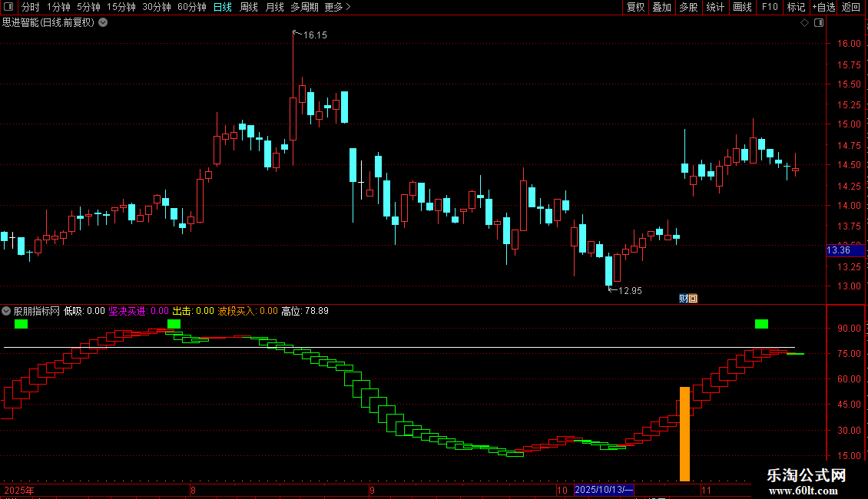Screen dimensions: 868x499
Task: Add stock with +自选 button
Action: pyautogui.click(x=823, y=7)
